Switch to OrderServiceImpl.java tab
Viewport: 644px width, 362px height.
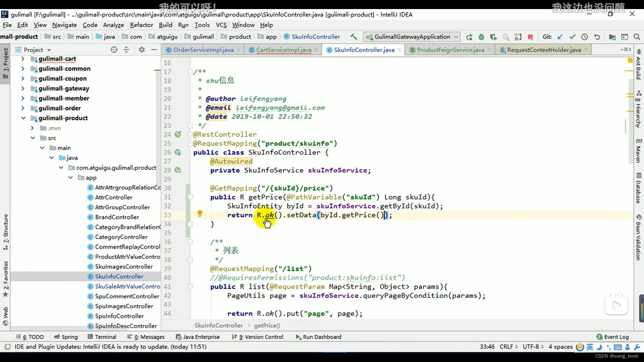203,50
